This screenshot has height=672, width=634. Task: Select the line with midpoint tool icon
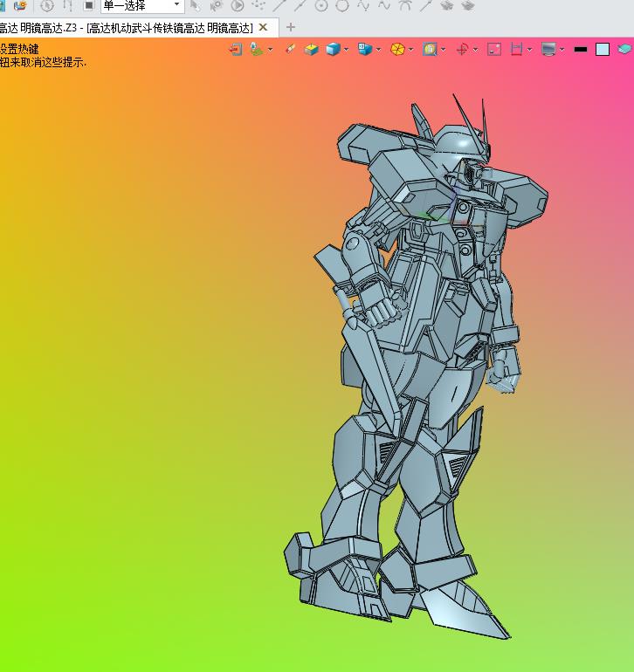click(300, 5)
